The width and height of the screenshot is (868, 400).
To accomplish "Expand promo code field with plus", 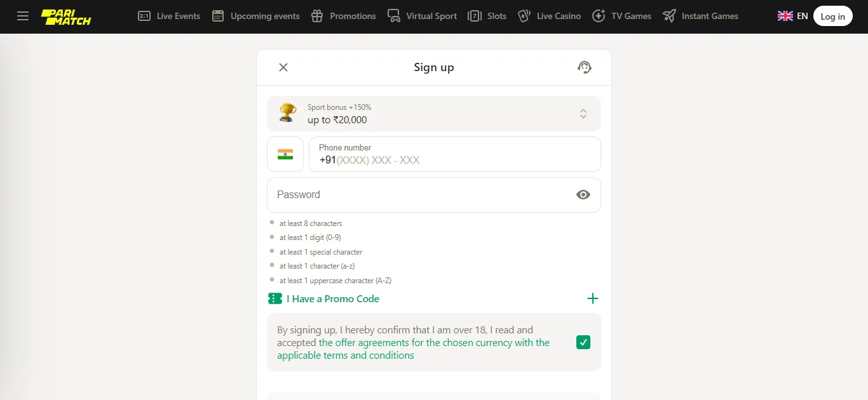I will click(592, 298).
